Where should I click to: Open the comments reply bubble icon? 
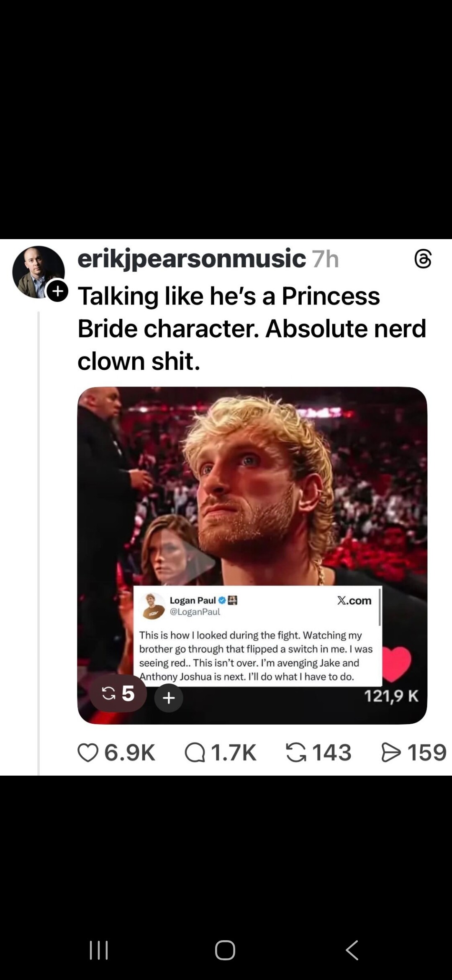195,752
